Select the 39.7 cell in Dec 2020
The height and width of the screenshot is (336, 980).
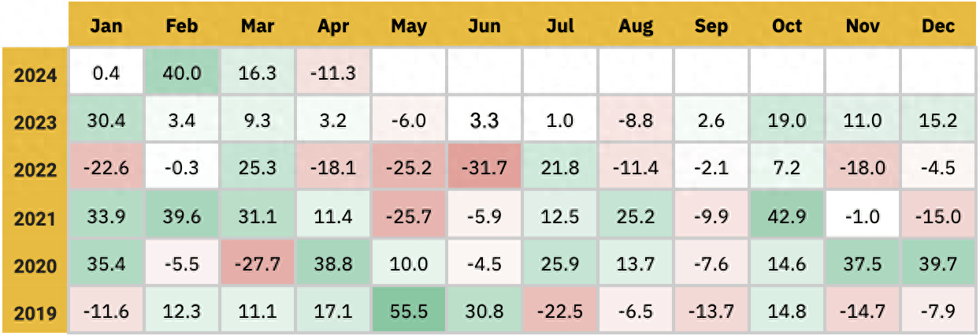[938, 263]
